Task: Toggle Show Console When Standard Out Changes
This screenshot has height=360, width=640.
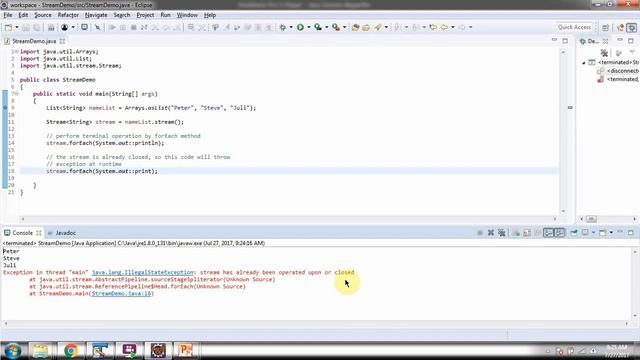Action: pyautogui.click(x=549, y=233)
